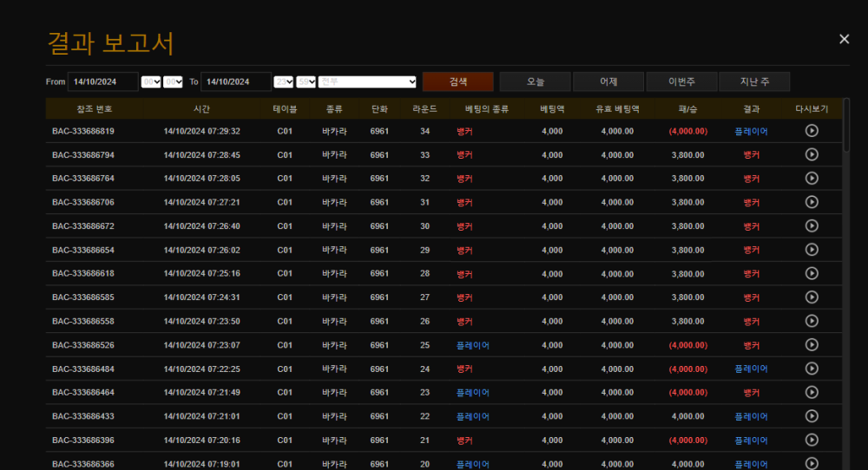The image size is (868, 470).
Task: Open the From hour dropdown
Action: (x=151, y=82)
